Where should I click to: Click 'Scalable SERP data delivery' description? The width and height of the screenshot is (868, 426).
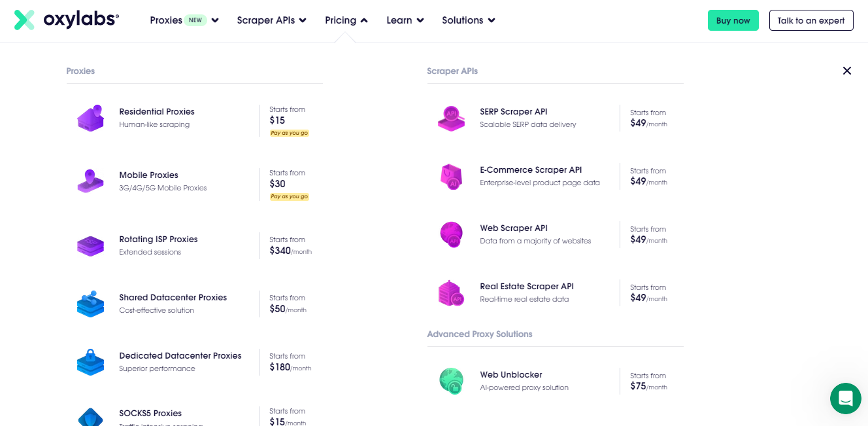(528, 124)
